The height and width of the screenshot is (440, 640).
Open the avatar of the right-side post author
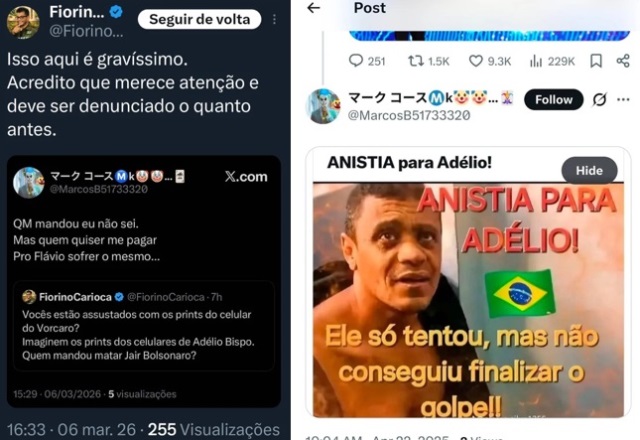(x=323, y=106)
